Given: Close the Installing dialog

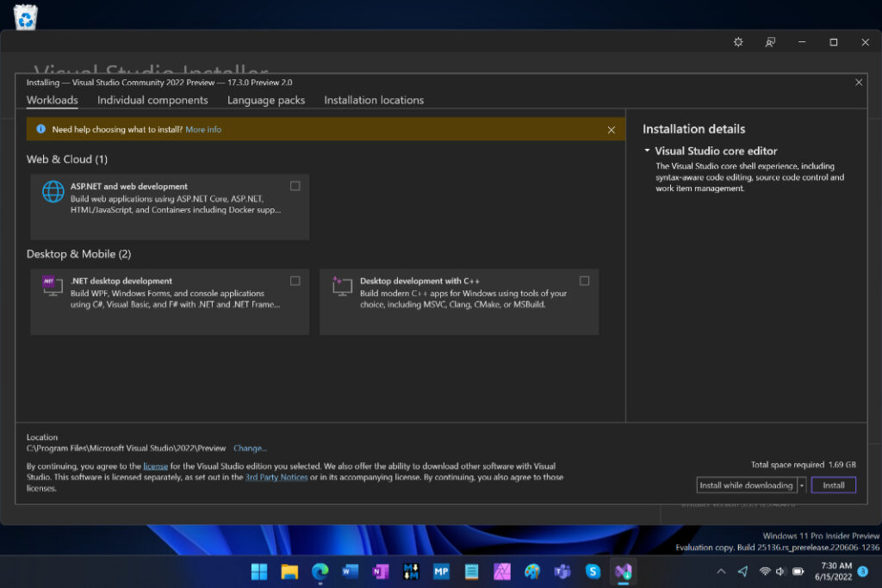Looking at the screenshot, I should (x=859, y=82).
